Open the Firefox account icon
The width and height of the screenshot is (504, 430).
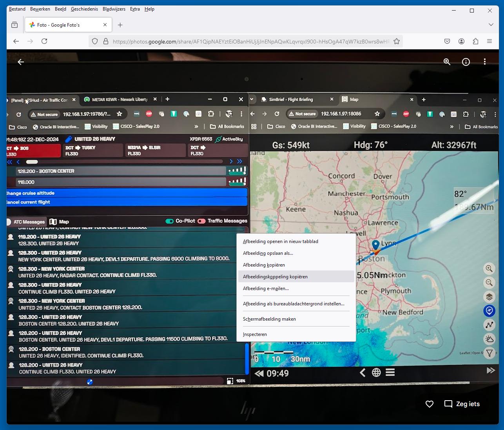click(x=461, y=41)
